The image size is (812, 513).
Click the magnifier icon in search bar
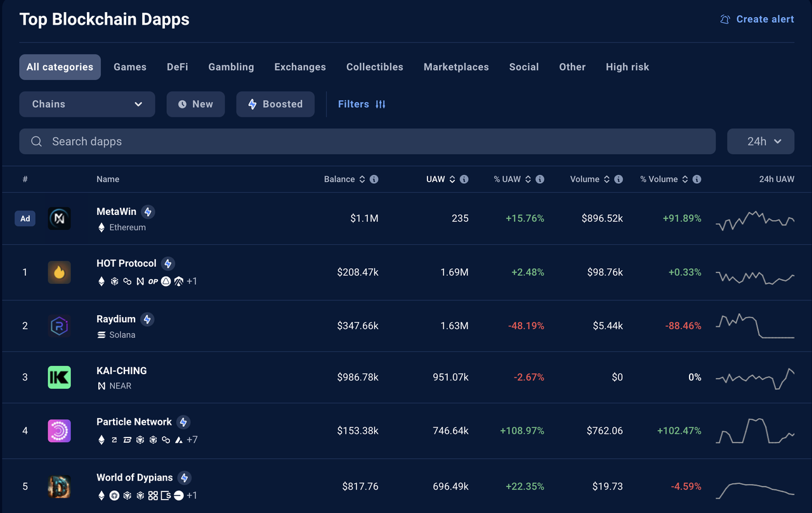tap(37, 141)
